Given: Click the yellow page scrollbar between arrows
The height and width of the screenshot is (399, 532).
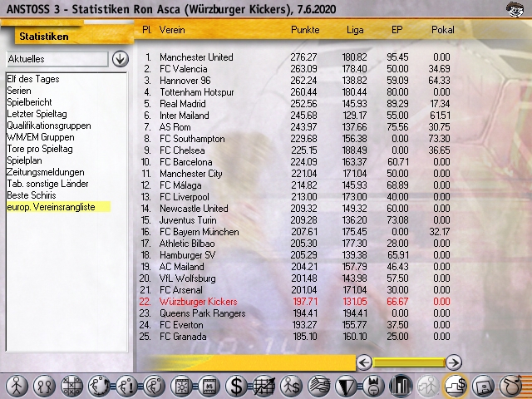Looking at the screenshot, I should [409, 362].
